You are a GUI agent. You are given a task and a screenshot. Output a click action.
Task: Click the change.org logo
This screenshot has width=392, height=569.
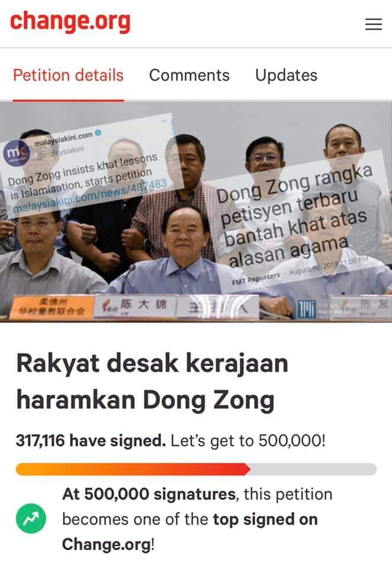(x=70, y=22)
